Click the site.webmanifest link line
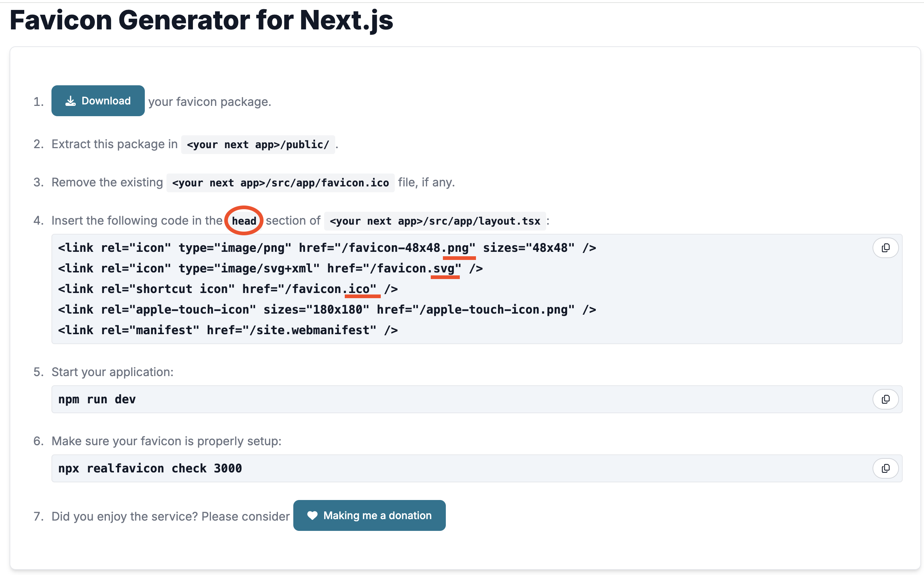The width and height of the screenshot is (924, 575). click(x=227, y=330)
